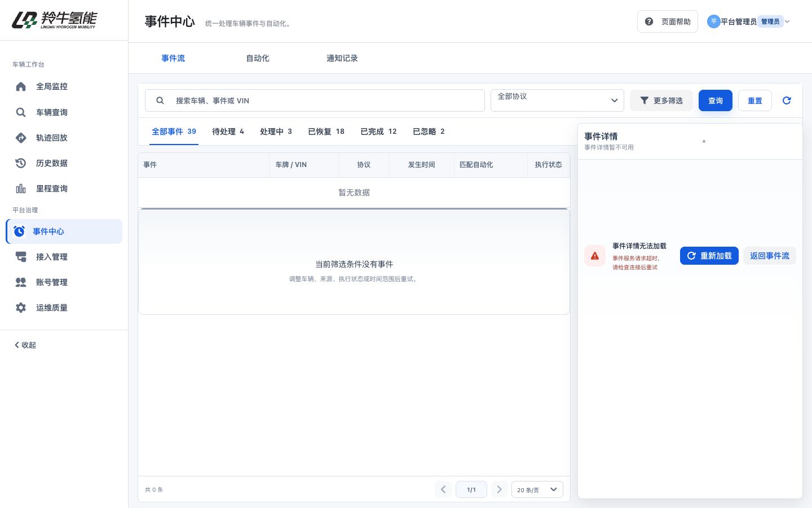Switch to the 自动化 tab
This screenshot has height=508, width=812.
[x=258, y=58]
